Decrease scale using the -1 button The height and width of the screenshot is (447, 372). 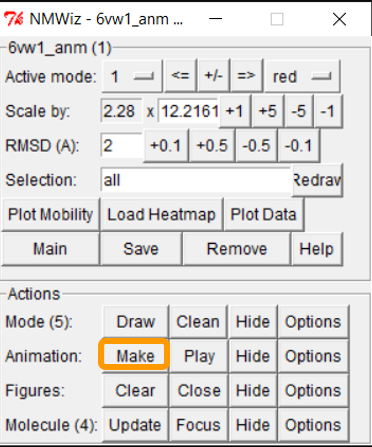tap(328, 111)
